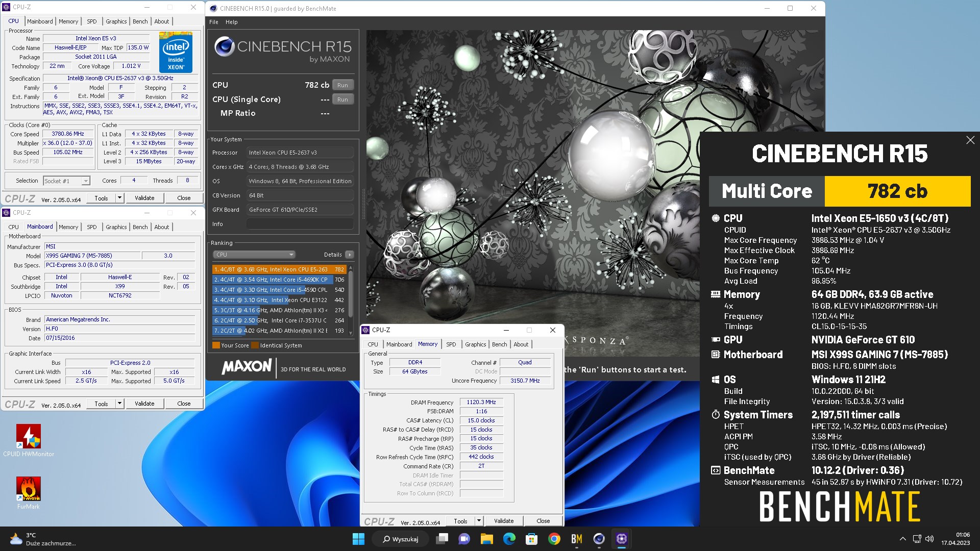Open Bench tab in top CPU-Z window
The image size is (980, 551).
[x=140, y=21]
